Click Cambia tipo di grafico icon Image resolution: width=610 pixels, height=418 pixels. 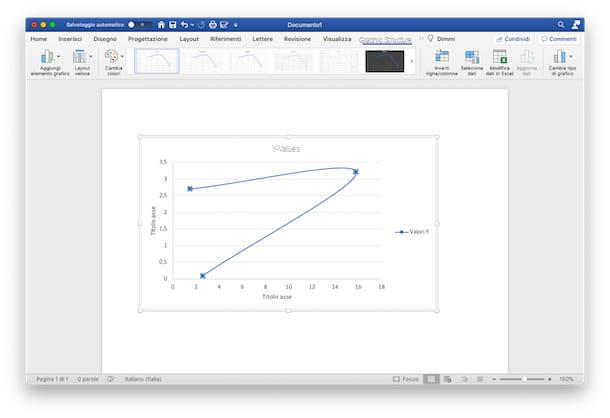559,57
